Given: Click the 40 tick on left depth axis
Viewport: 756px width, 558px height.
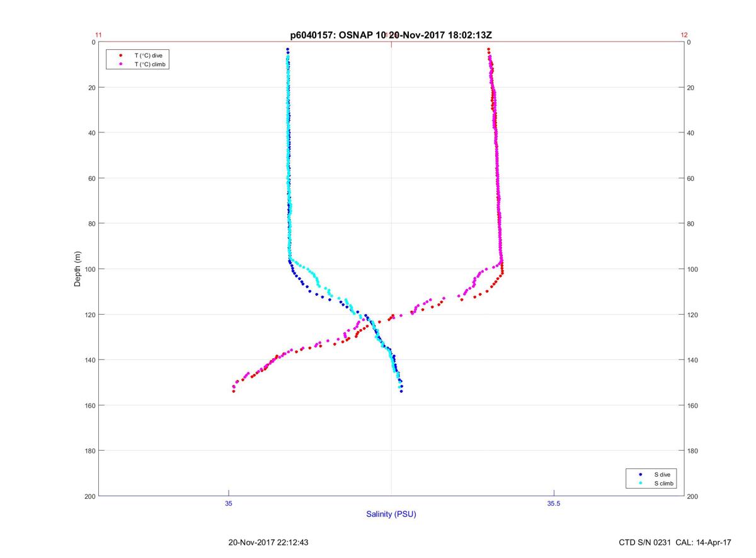Looking at the screenshot, I should coord(91,133).
